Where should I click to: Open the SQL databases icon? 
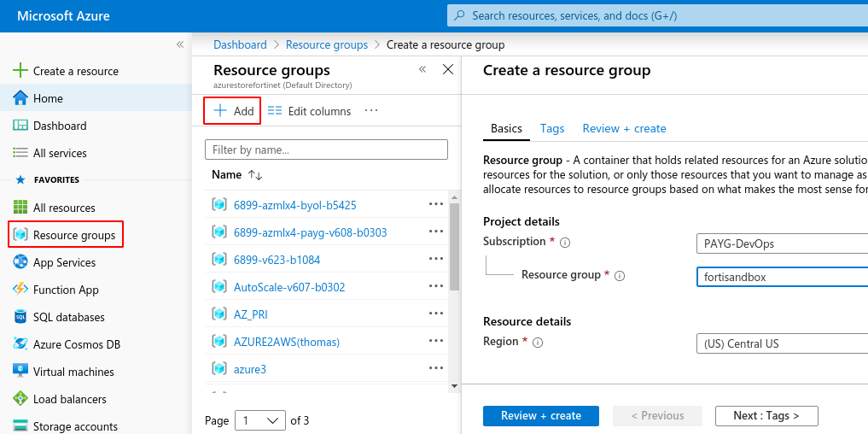20,317
